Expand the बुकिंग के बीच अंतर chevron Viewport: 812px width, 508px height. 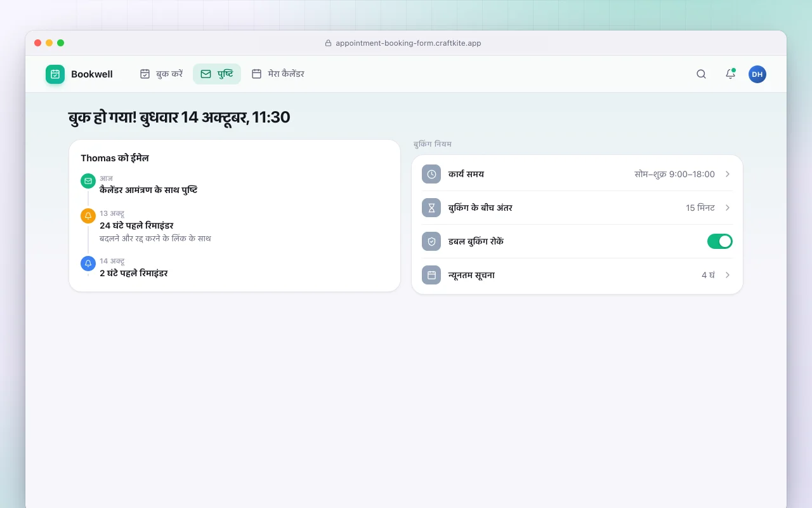[728, 208]
